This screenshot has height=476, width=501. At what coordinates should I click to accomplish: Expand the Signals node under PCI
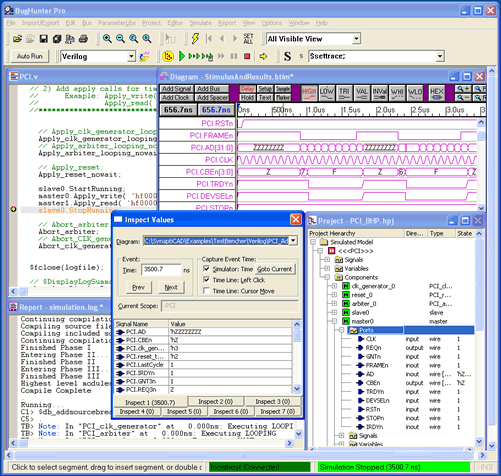(x=327, y=259)
